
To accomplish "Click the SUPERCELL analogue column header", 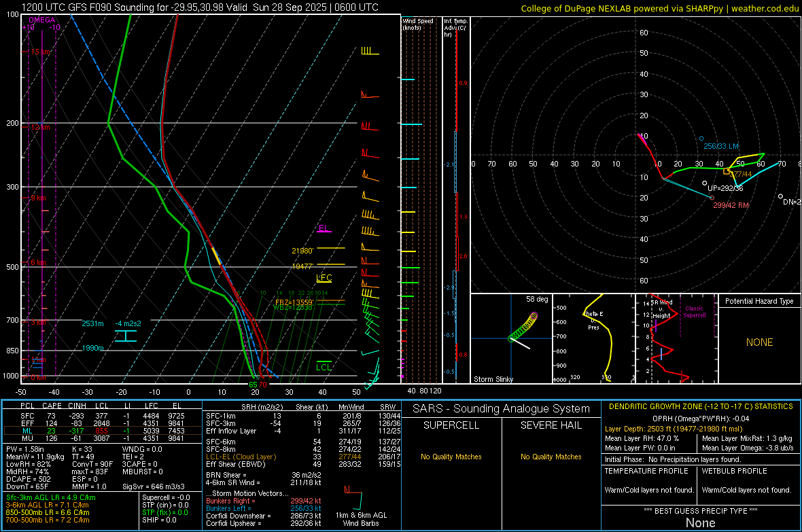I will pos(451,425).
